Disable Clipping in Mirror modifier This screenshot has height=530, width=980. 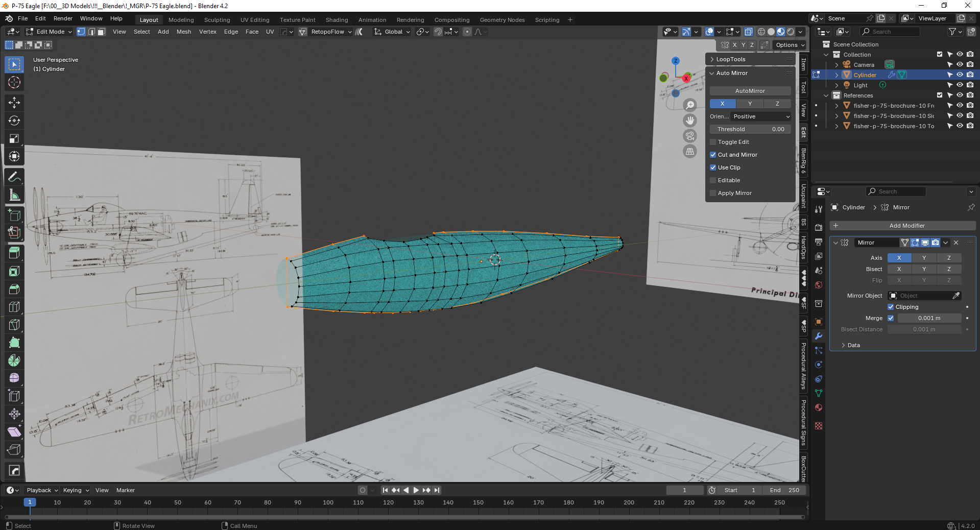[x=891, y=307]
